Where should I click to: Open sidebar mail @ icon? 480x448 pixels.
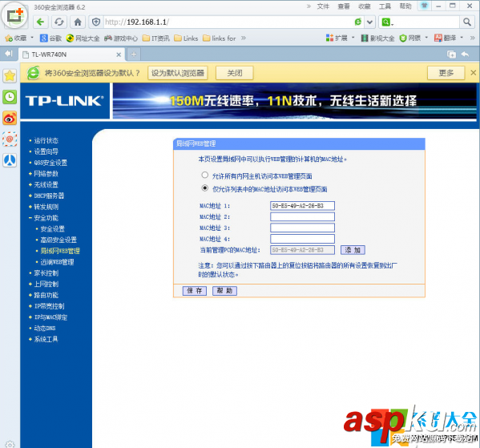click(x=10, y=139)
